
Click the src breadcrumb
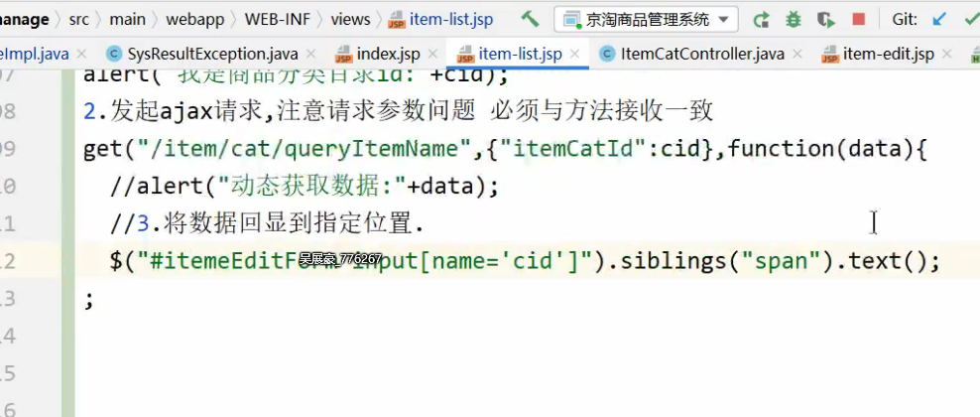pyautogui.click(x=78, y=20)
